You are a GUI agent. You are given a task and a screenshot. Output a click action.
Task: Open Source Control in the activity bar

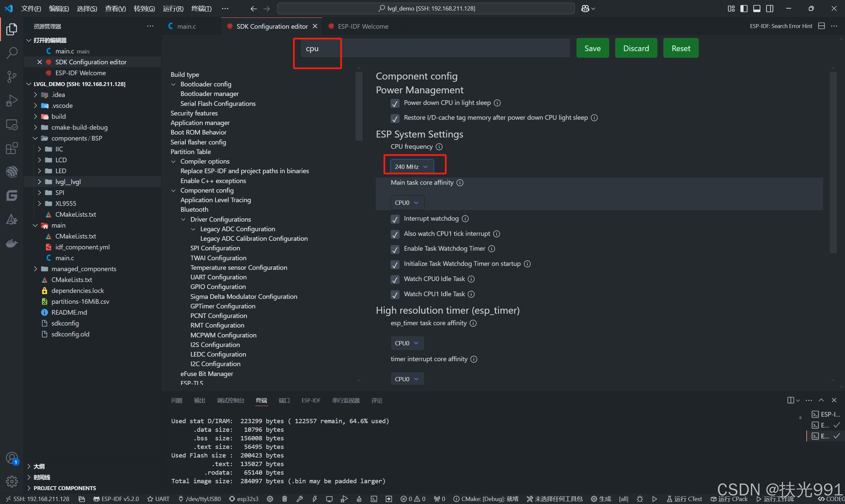[12, 77]
